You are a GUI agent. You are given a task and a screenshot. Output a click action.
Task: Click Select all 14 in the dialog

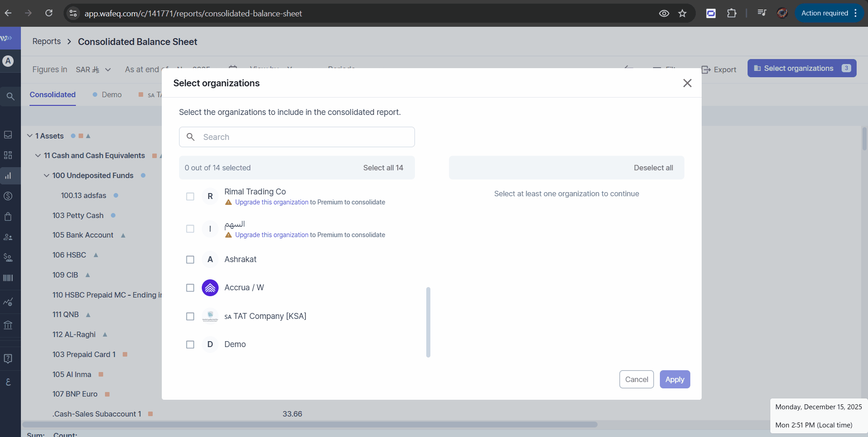pos(383,168)
